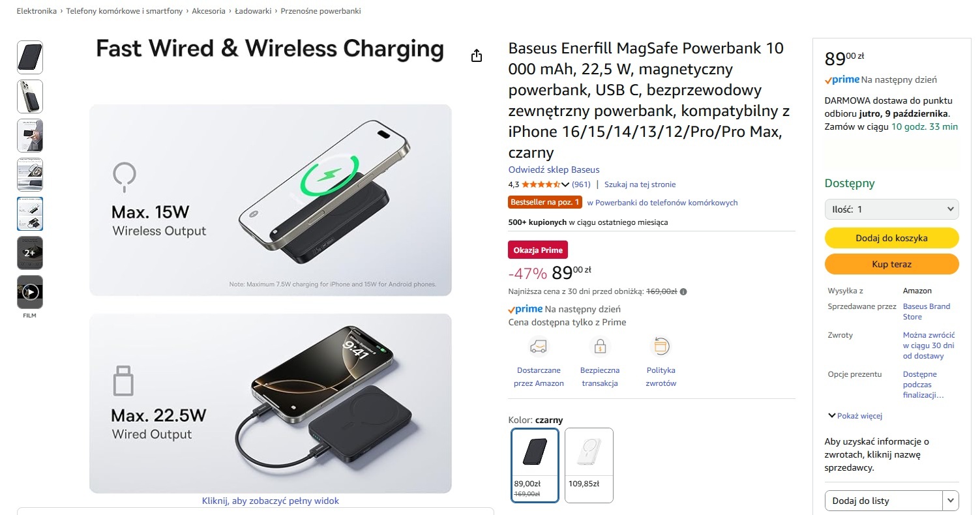Select the first product image thumbnail
The width and height of the screenshot is (980, 515).
(x=30, y=57)
